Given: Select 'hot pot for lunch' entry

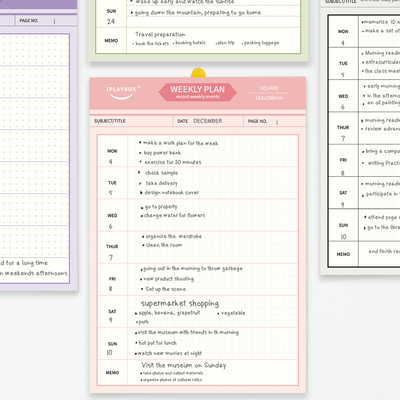Looking at the screenshot, I should click(158, 343).
